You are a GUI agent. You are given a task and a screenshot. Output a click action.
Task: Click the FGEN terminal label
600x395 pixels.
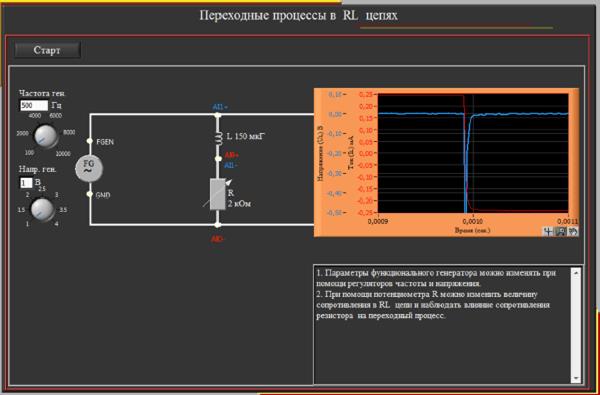point(105,142)
